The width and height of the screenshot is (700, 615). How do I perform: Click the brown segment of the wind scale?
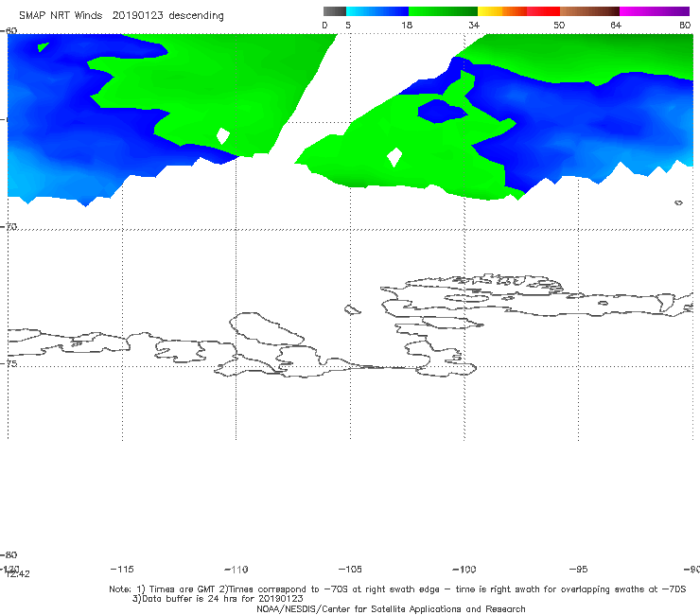(589, 11)
